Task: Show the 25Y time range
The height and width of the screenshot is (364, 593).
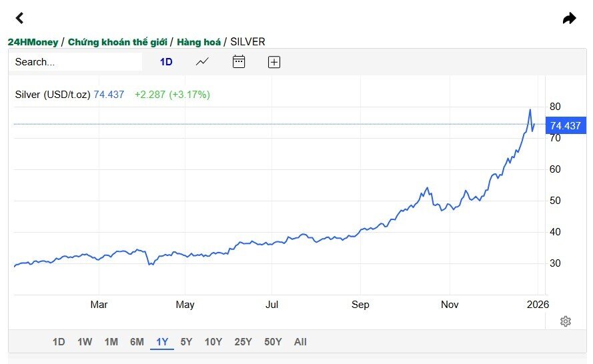Action: pyautogui.click(x=243, y=342)
